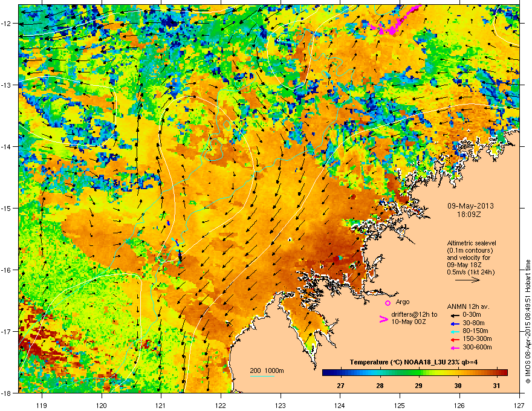Click the longitude axis label '119'

point(42,405)
